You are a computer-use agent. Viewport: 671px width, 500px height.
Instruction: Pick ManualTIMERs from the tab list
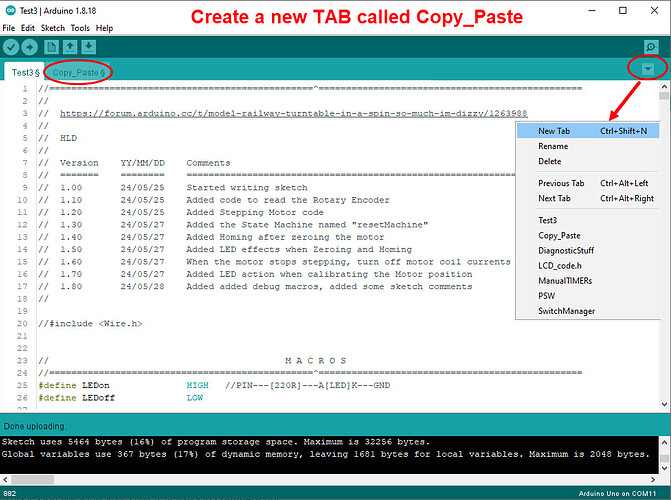tap(588, 281)
